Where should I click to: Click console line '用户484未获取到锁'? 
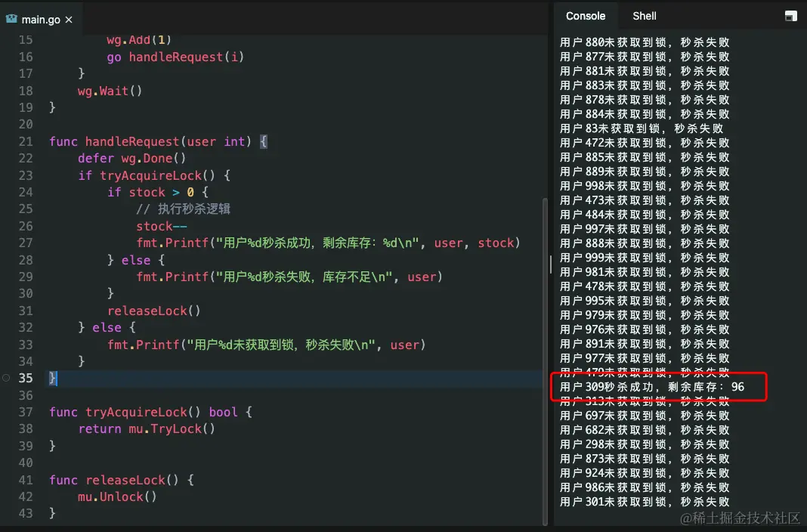pos(645,215)
